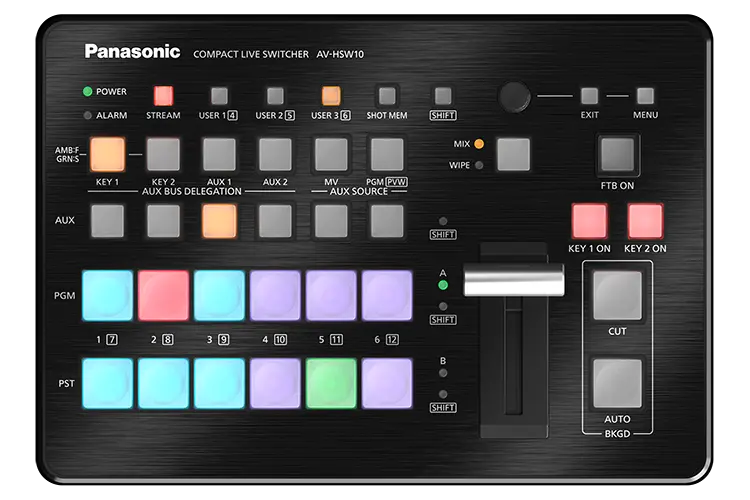This screenshot has height=500, width=750.
Task: Trigger the AUTO transition button
Action: click(617, 383)
